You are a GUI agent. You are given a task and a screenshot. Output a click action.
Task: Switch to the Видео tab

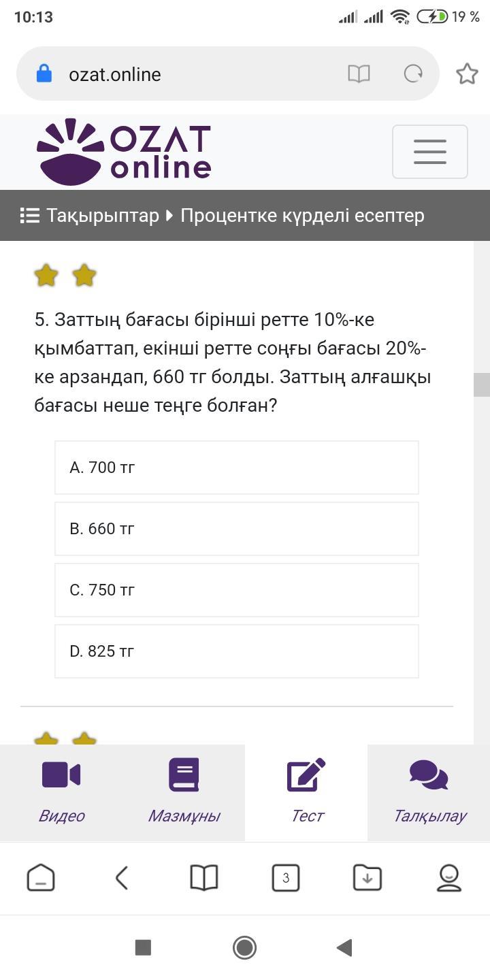[x=61, y=792]
